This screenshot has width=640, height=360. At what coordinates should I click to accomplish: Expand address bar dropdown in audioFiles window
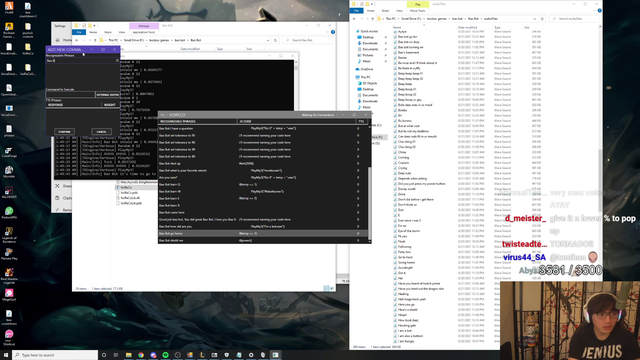[x=535, y=19]
